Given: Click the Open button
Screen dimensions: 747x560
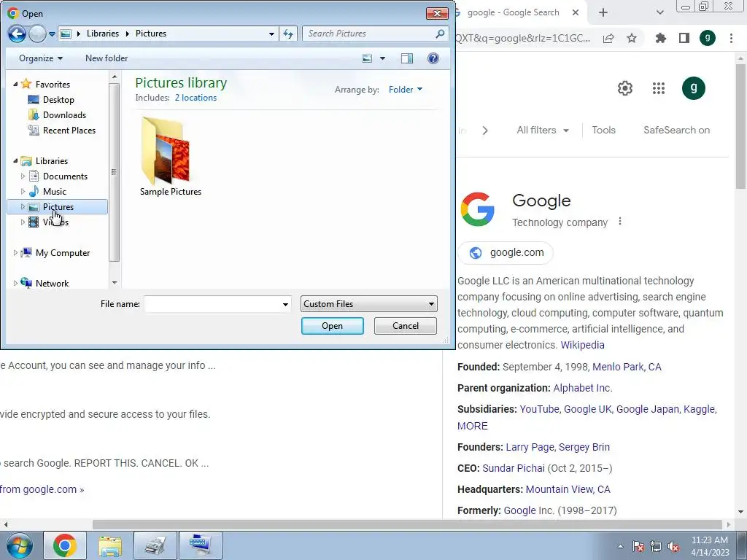Looking at the screenshot, I should pyautogui.click(x=332, y=326).
